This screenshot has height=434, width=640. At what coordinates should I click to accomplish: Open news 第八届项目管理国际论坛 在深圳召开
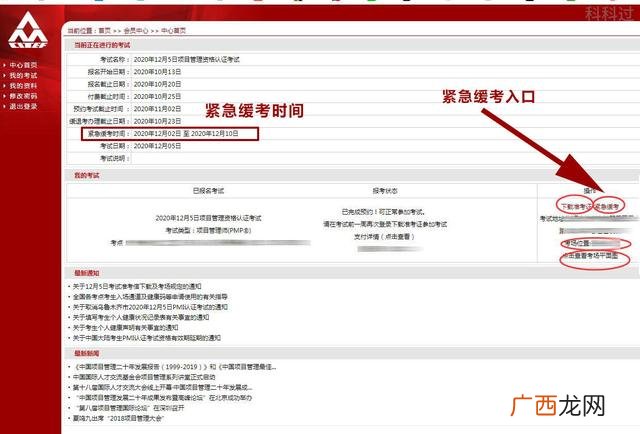(129, 408)
